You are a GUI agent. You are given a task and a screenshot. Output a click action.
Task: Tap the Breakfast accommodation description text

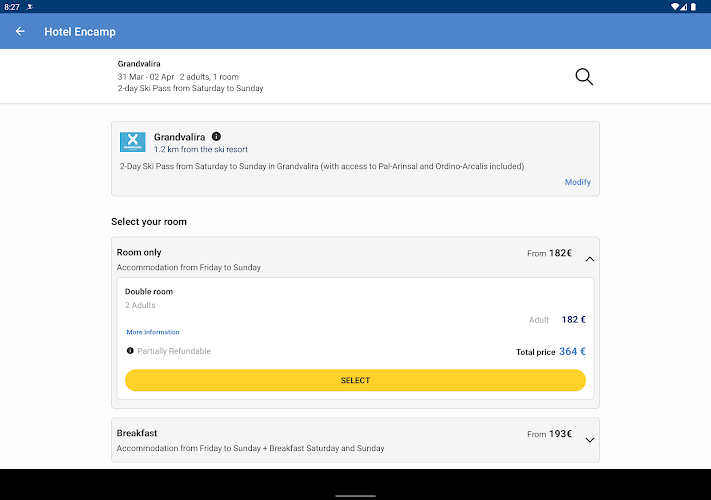click(250, 448)
